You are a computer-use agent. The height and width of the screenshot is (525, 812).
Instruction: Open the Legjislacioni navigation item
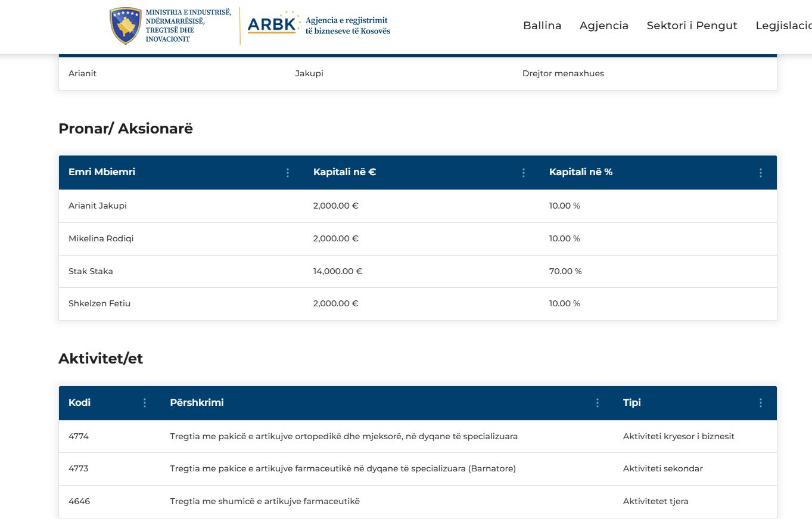[x=783, y=26]
